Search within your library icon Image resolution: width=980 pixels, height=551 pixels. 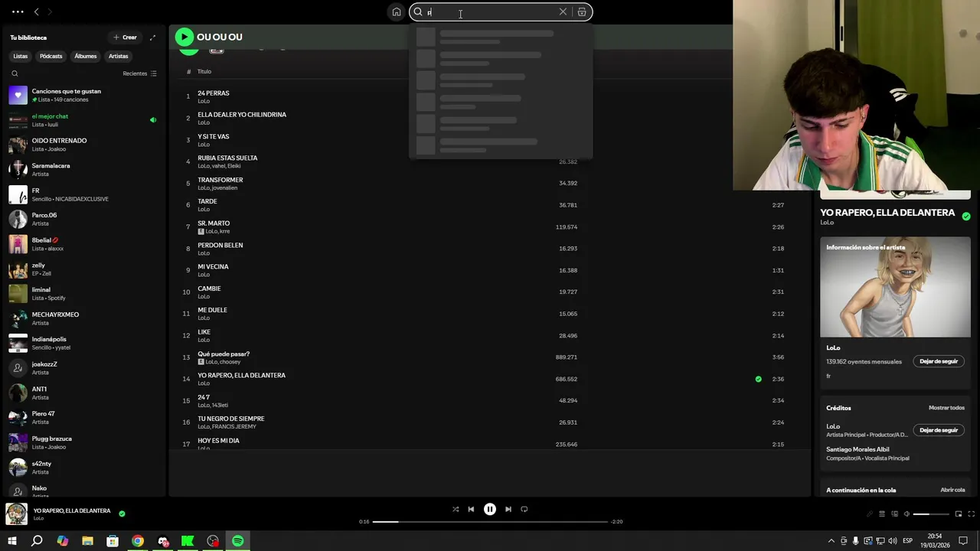click(15, 73)
